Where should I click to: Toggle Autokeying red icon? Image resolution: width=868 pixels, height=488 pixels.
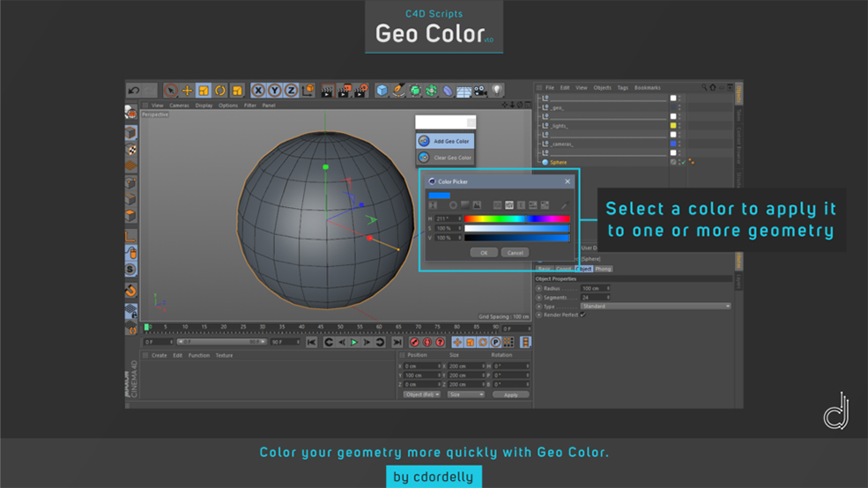click(x=427, y=343)
